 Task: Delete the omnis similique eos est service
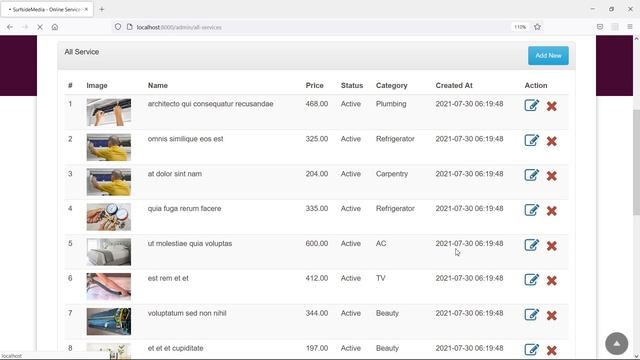[551, 141]
